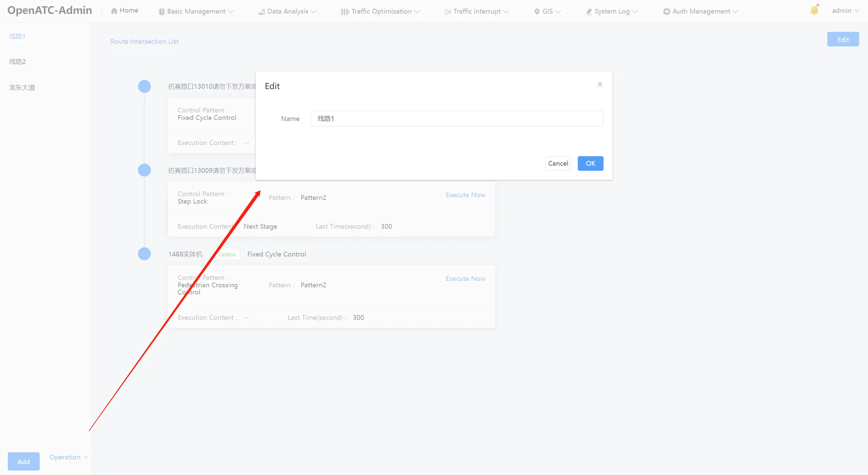Image resolution: width=868 pixels, height=475 pixels.
Task: Click Execute Now for Pedestrian Crossing Control
Action: coord(465,278)
